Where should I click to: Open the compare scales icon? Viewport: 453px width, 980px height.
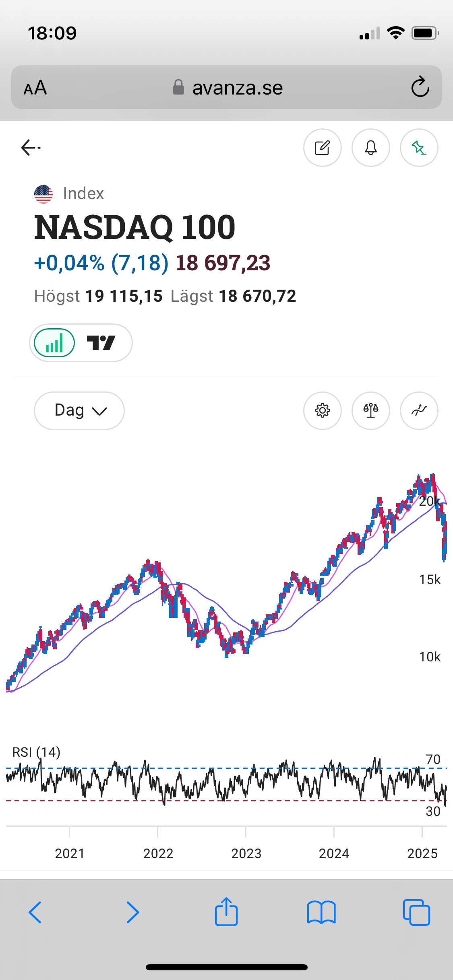(370, 411)
